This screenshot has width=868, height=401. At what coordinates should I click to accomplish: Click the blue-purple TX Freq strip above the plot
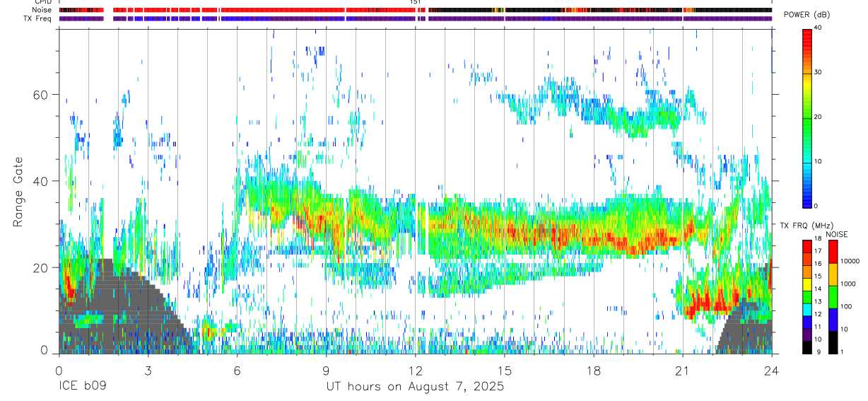pyautogui.click(x=415, y=18)
